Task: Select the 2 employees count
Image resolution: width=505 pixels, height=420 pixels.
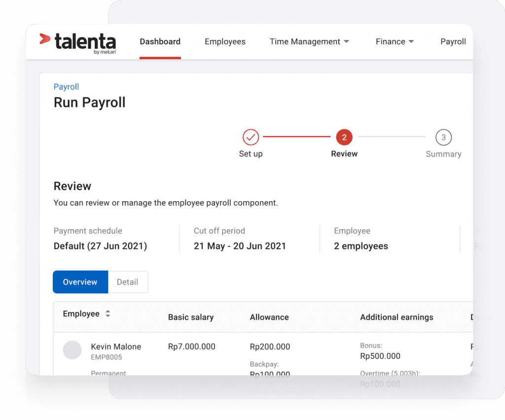Action: (361, 246)
